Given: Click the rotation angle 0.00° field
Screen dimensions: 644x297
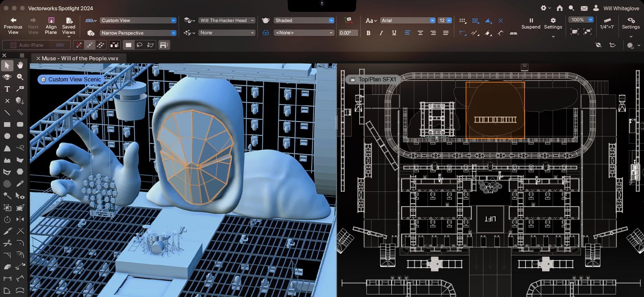Looking at the screenshot, I should 348,33.
